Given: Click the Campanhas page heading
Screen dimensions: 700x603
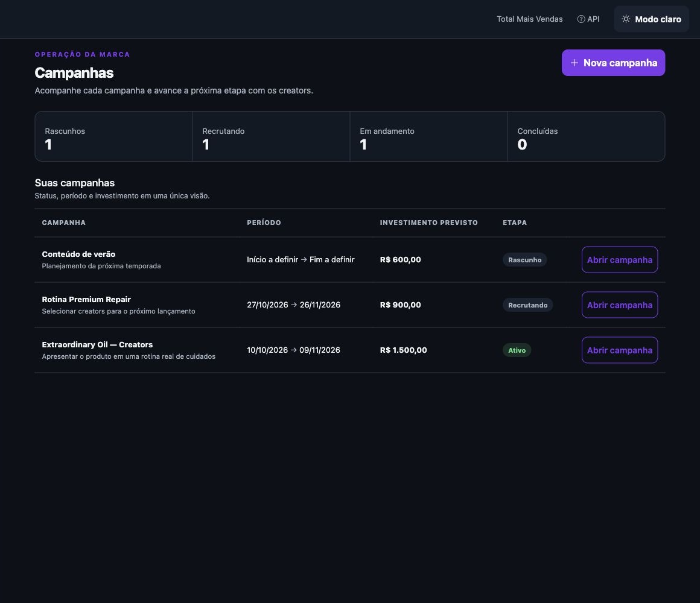Looking at the screenshot, I should pyautogui.click(x=74, y=73).
